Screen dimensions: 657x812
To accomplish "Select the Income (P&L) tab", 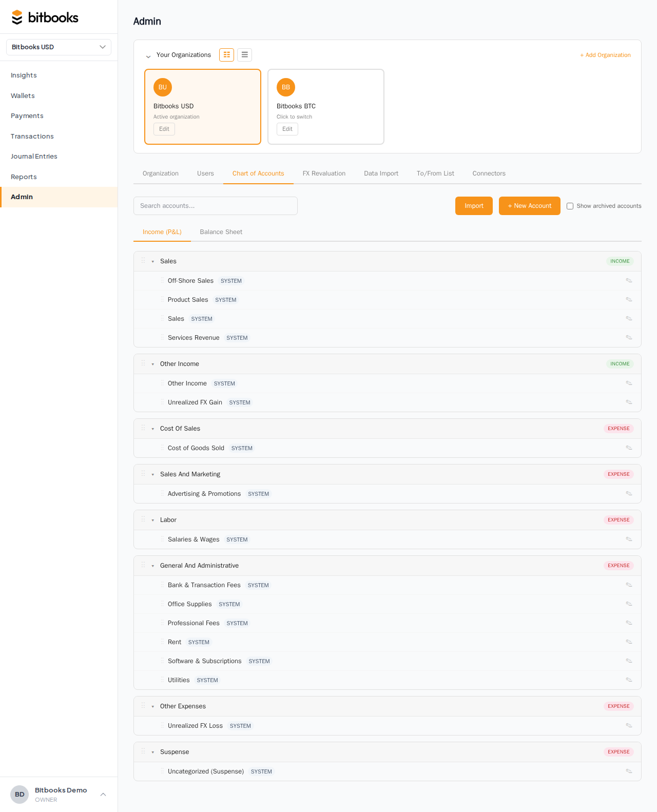I will point(162,232).
